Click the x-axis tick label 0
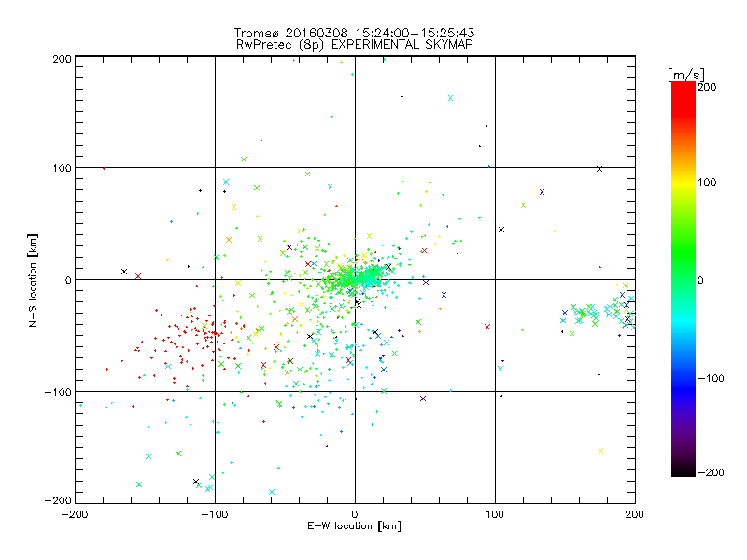Image resolution: width=747 pixels, height=560 pixels. [355, 514]
